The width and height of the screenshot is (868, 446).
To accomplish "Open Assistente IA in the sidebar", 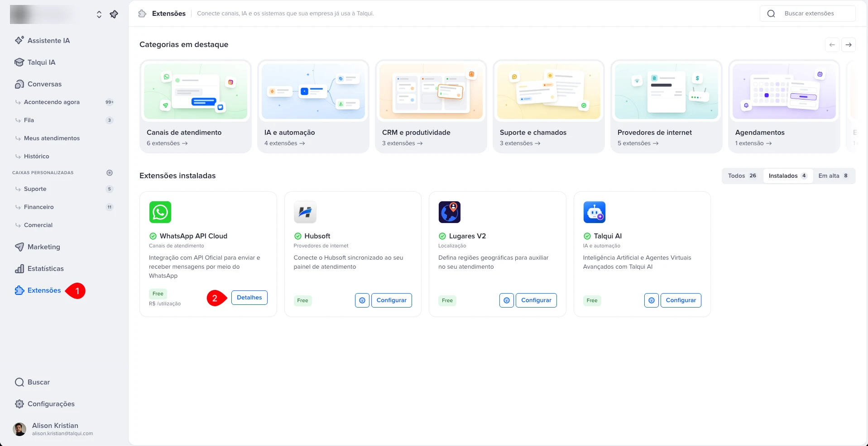I will pos(42,41).
